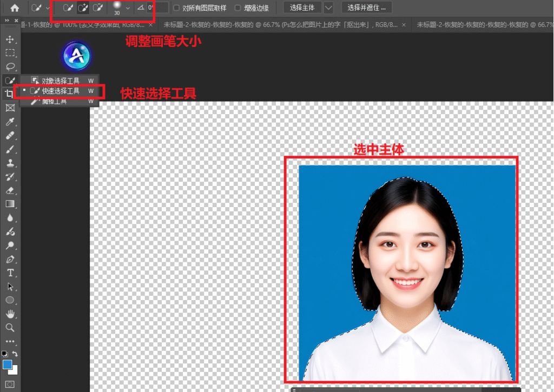Open the blue foreground color swatch
This screenshot has width=554, height=392.
pyautogui.click(x=8, y=365)
